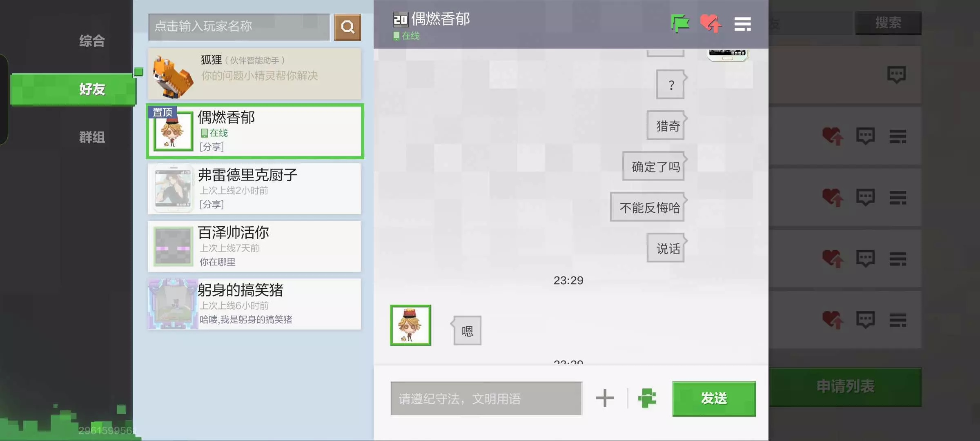Focus the chat message input box
980x441 pixels.
pyautogui.click(x=486, y=398)
